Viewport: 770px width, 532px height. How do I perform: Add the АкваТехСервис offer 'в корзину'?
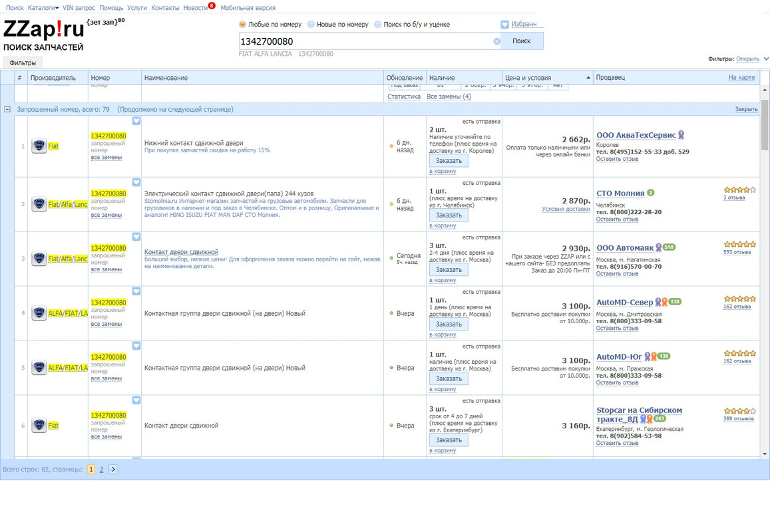(x=443, y=172)
